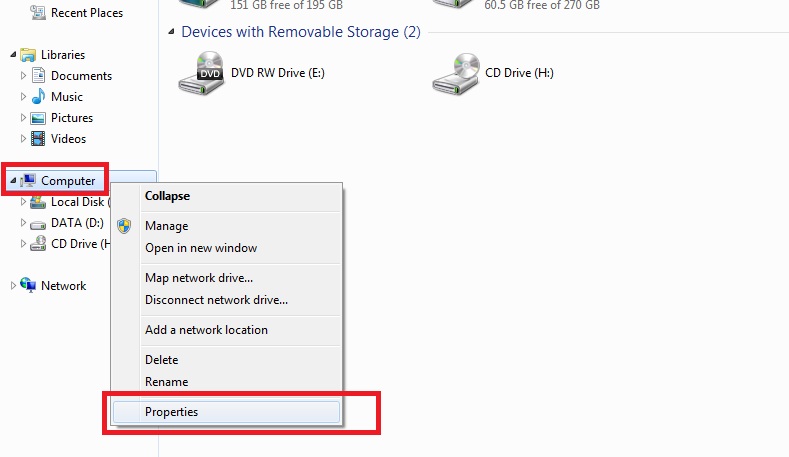
Task: Click the DVD RW Drive (E:) icon
Action: point(201,73)
